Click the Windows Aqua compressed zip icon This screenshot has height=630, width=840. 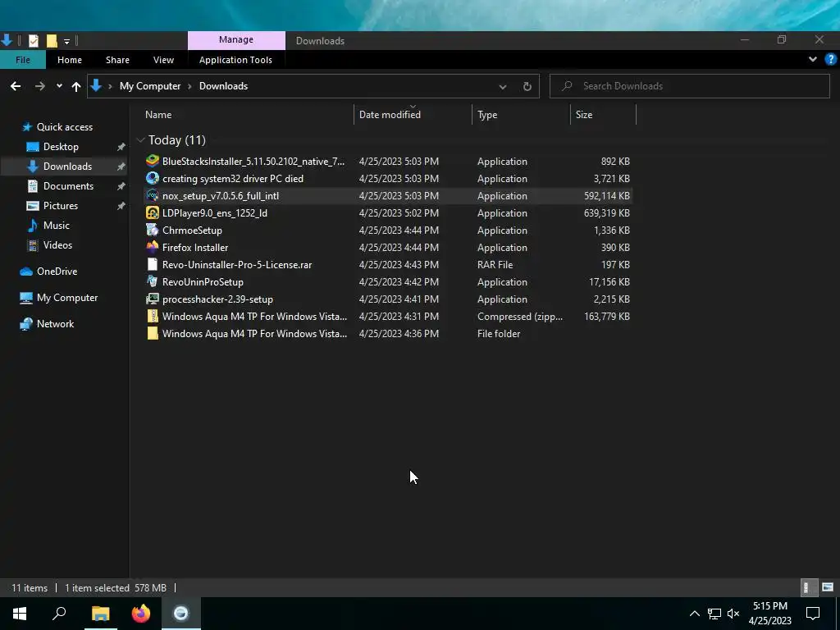point(153,316)
